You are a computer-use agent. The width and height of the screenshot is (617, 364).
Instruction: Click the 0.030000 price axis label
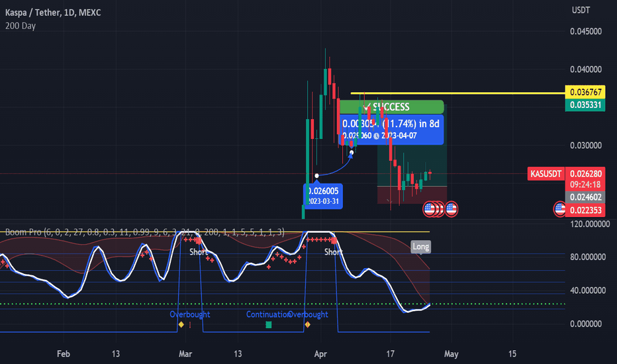[x=585, y=146]
